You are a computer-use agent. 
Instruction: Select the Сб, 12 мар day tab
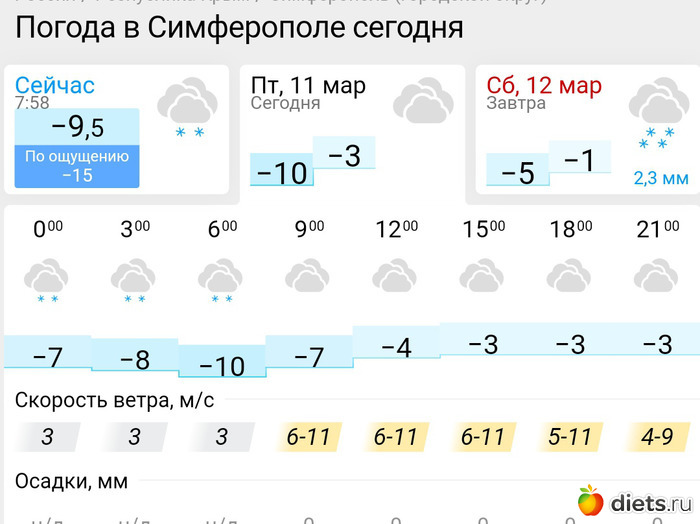point(544,86)
